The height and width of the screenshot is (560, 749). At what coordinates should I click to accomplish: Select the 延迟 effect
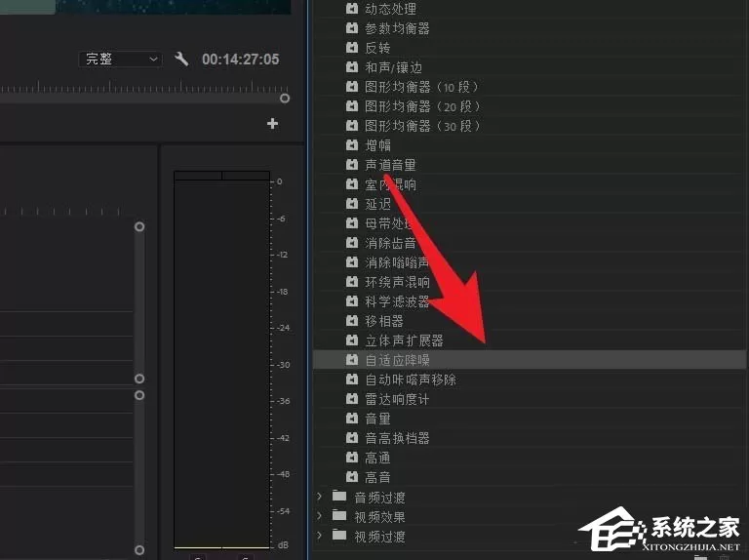[377, 204]
